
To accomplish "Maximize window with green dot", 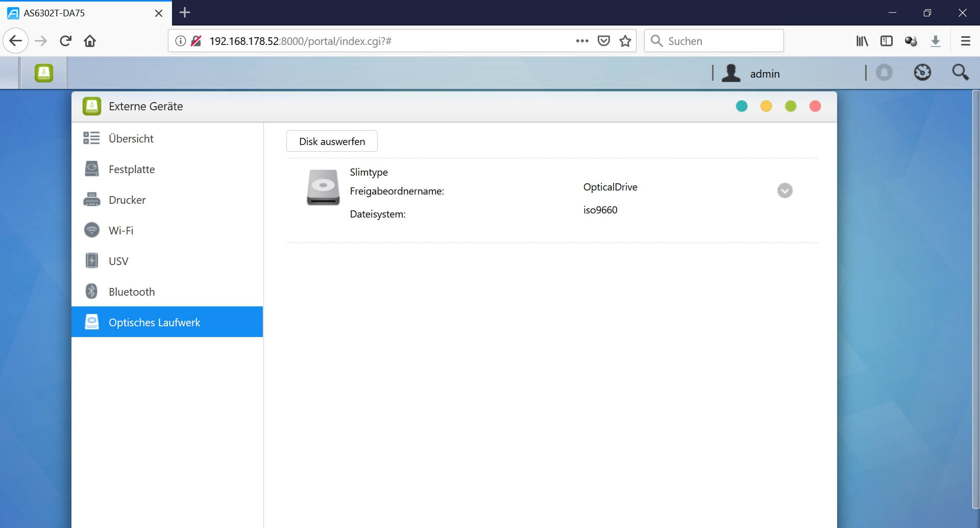I will pyautogui.click(x=791, y=106).
